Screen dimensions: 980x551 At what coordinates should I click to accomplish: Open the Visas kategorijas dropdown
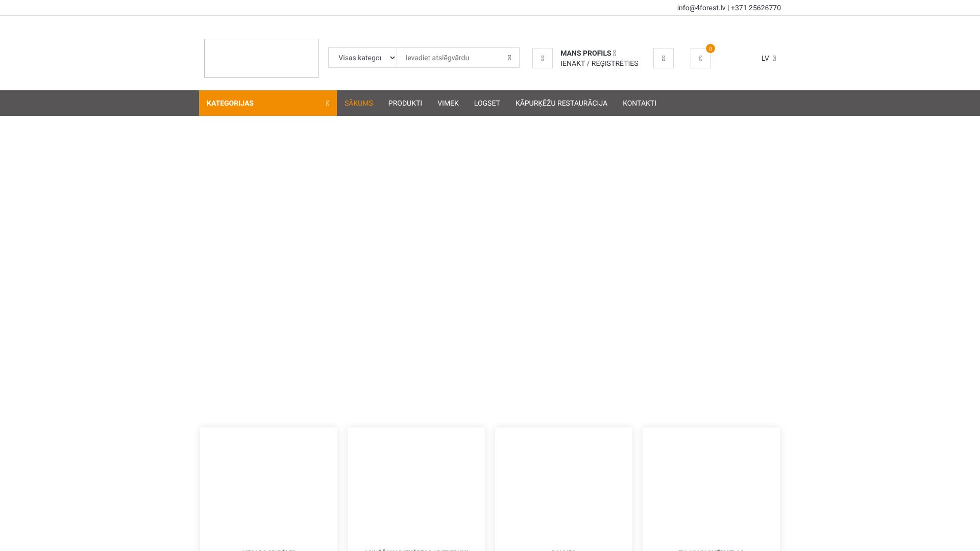pos(362,58)
